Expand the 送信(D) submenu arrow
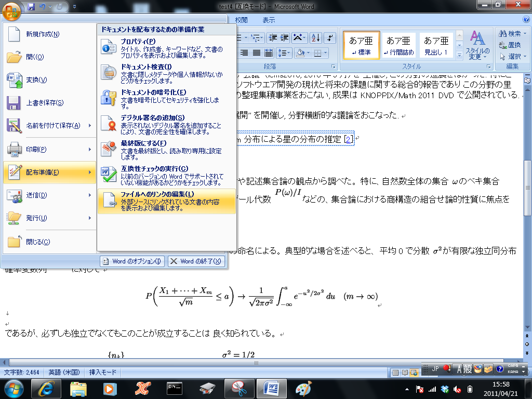The image size is (532, 399). 90,195
